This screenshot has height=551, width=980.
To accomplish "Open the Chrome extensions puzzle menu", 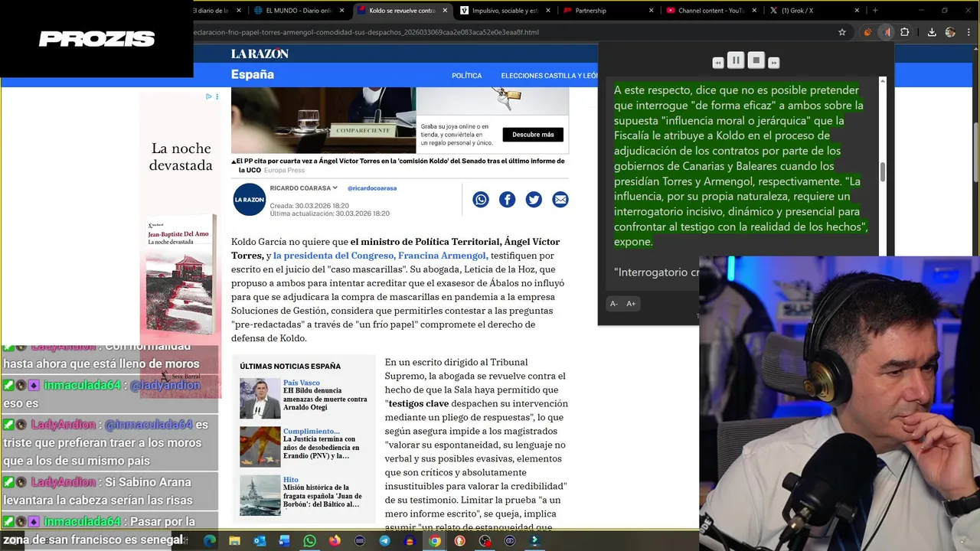I will [x=905, y=32].
